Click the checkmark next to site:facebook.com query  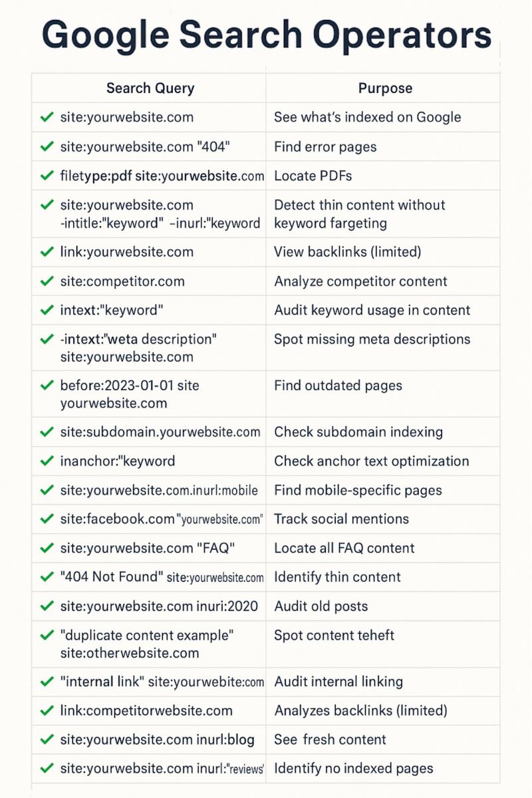[x=47, y=519]
